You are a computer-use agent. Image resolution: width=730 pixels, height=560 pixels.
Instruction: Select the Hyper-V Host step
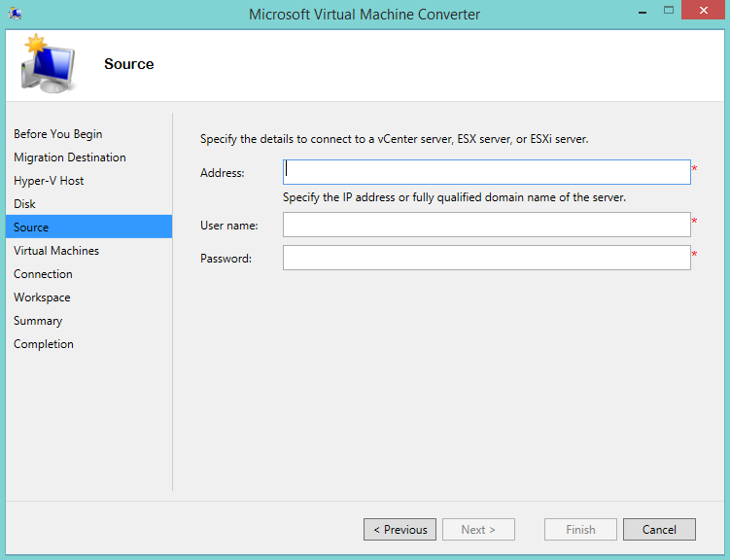(x=49, y=181)
